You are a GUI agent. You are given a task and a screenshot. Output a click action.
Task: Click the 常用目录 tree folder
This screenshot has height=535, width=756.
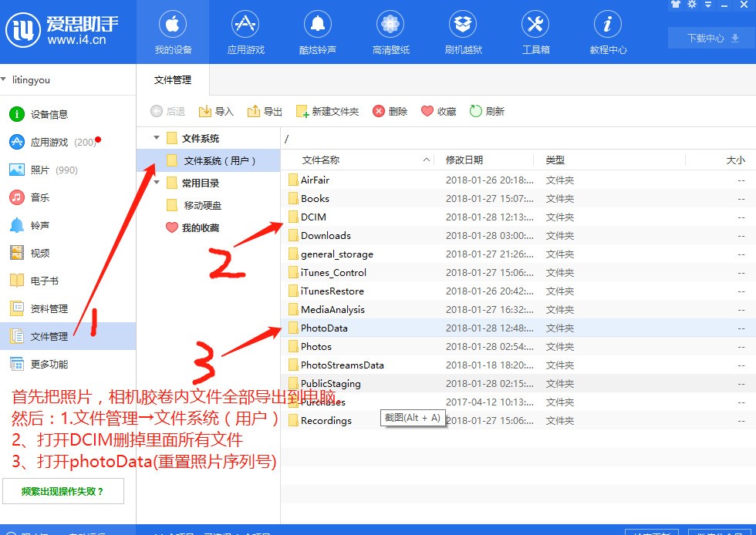194,183
